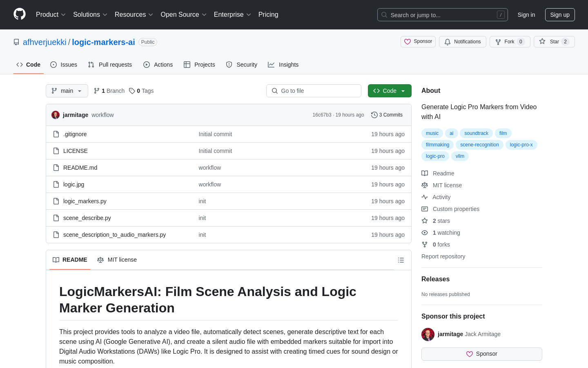588x368 pixels.
Task: View the 2 stars stargazers link
Action: click(436, 221)
